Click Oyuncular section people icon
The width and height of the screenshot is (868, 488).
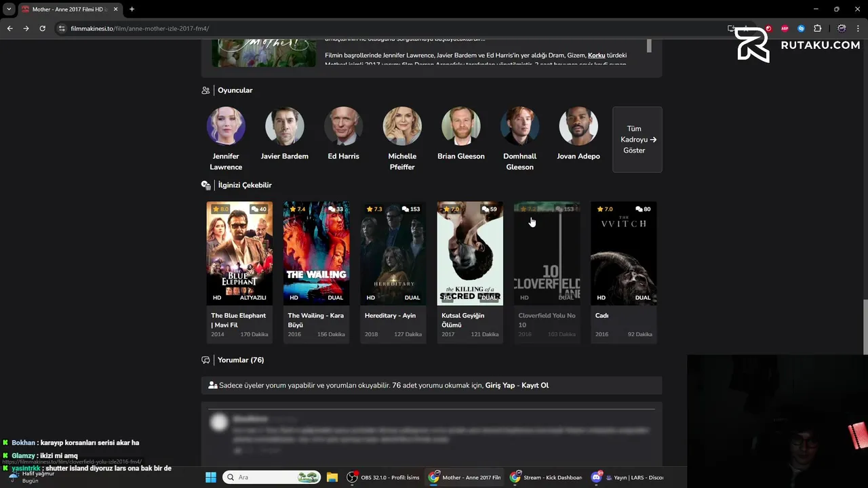point(205,90)
